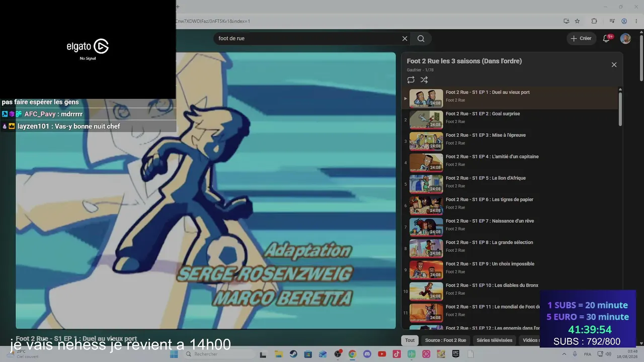Click the microphone tray icon
The image size is (644, 362).
click(x=575, y=354)
